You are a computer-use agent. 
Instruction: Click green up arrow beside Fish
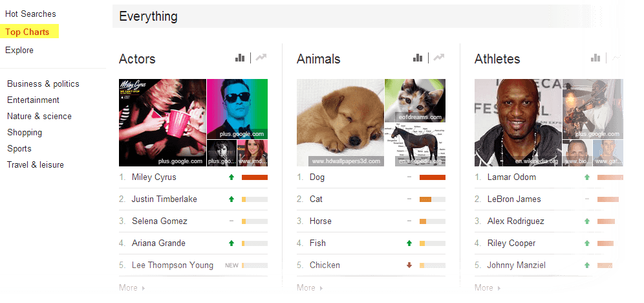pyautogui.click(x=409, y=243)
